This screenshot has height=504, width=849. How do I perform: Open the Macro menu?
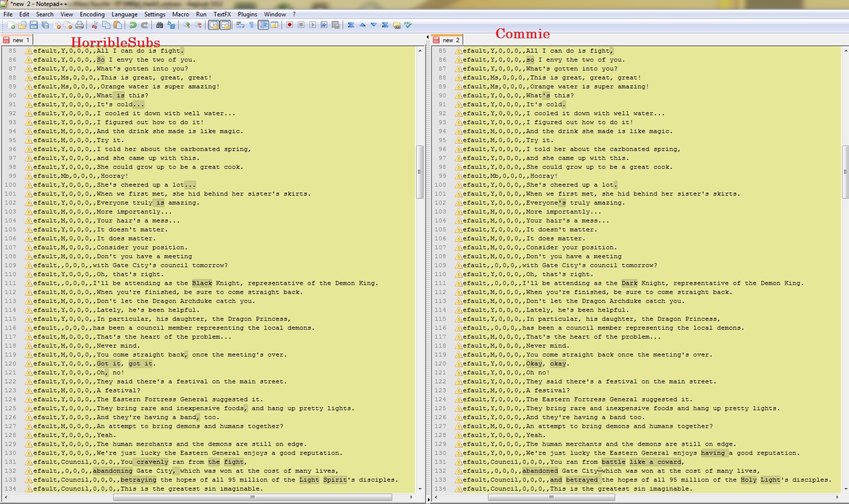[x=181, y=14]
